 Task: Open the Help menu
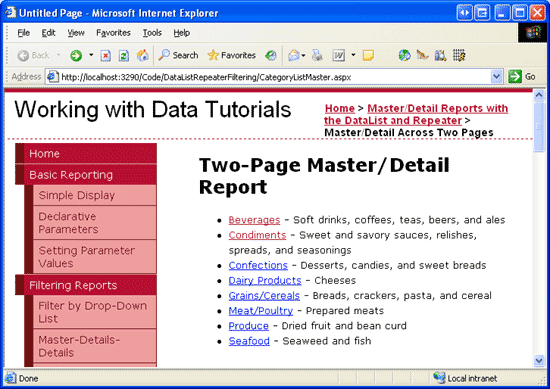181,33
